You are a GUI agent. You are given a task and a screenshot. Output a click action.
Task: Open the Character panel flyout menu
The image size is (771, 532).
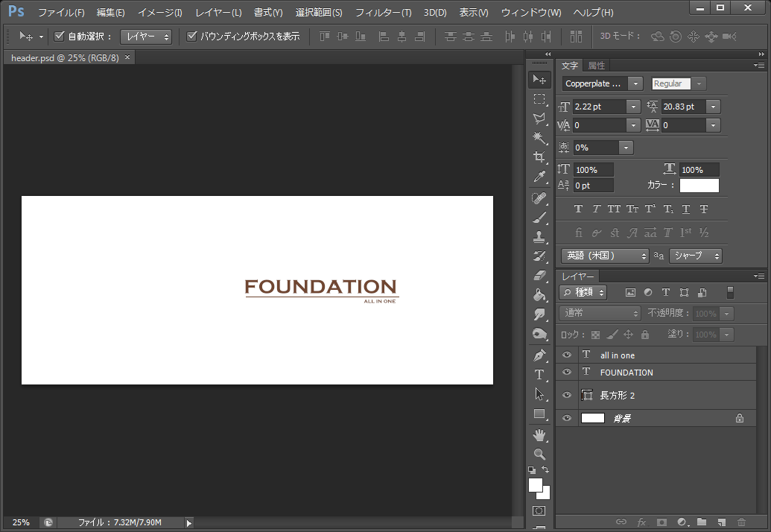759,66
